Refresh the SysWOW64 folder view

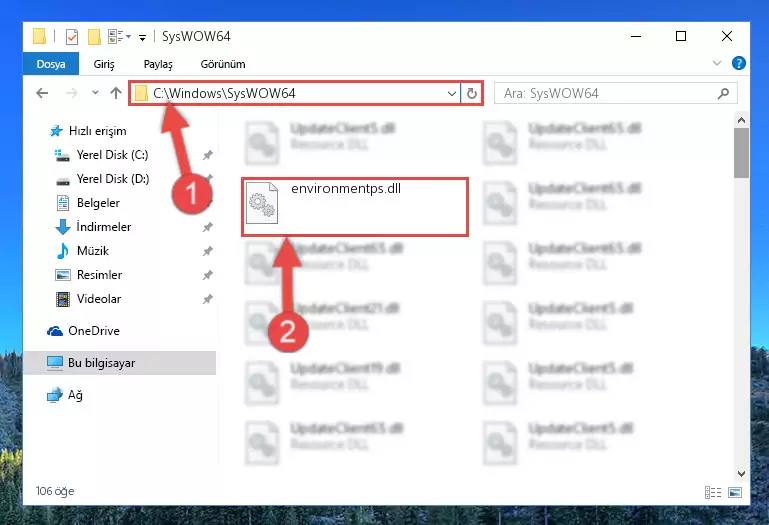coord(471,93)
